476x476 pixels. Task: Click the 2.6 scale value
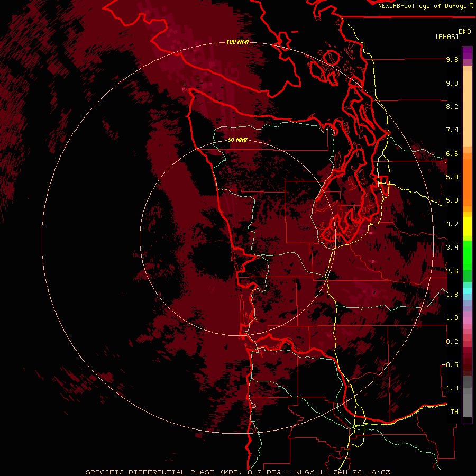(x=452, y=271)
